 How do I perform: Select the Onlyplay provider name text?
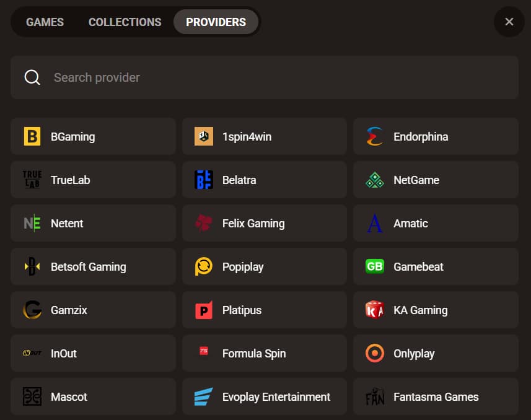coord(414,354)
